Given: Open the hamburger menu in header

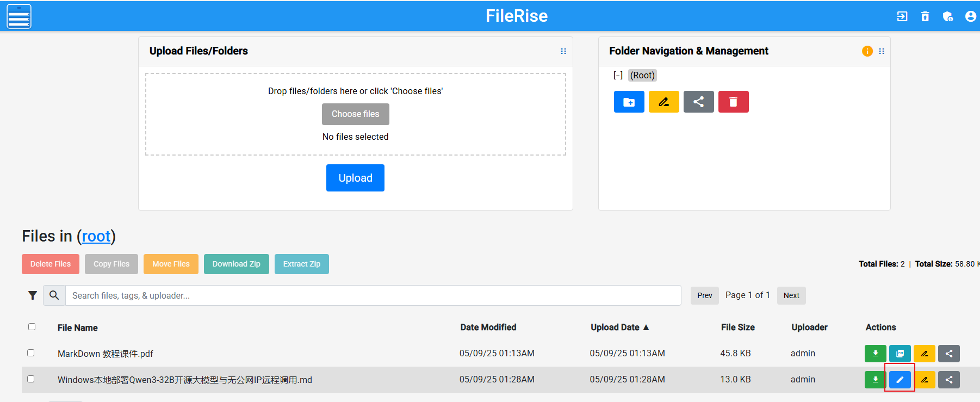Looking at the screenshot, I should (x=19, y=16).
